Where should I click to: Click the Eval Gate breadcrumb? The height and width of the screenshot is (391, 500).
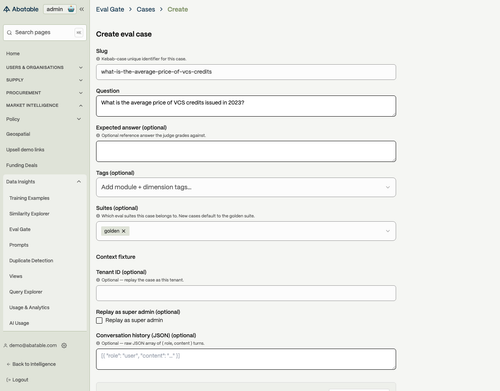click(110, 9)
